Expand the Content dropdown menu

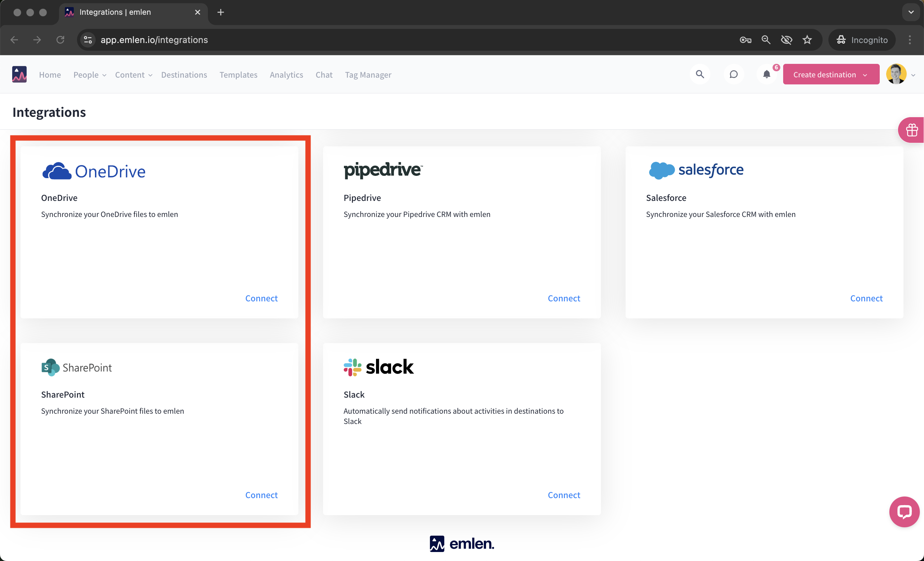133,75
